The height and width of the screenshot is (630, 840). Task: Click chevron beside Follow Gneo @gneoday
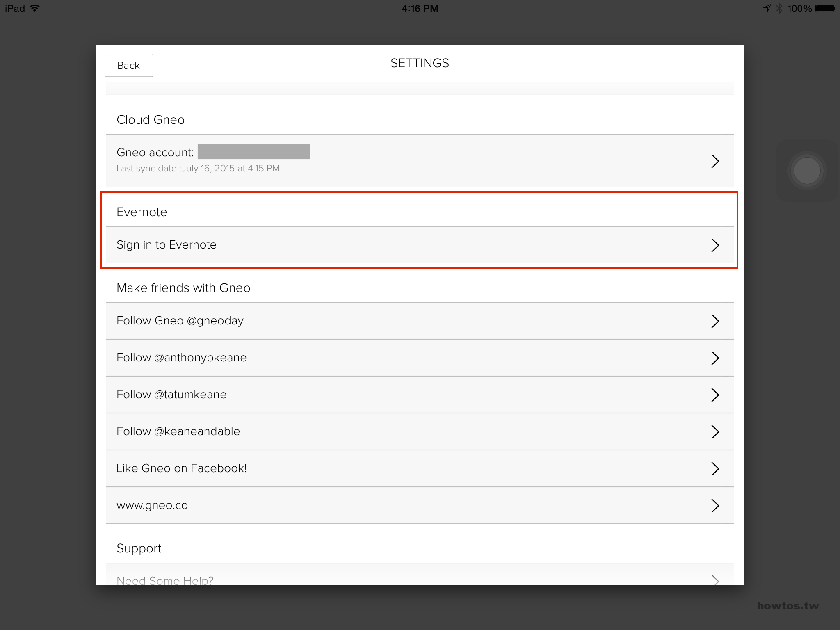click(x=715, y=321)
